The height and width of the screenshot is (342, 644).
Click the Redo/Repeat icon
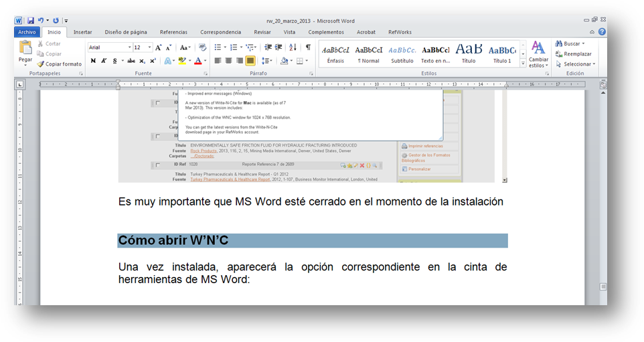pos(56,21)
